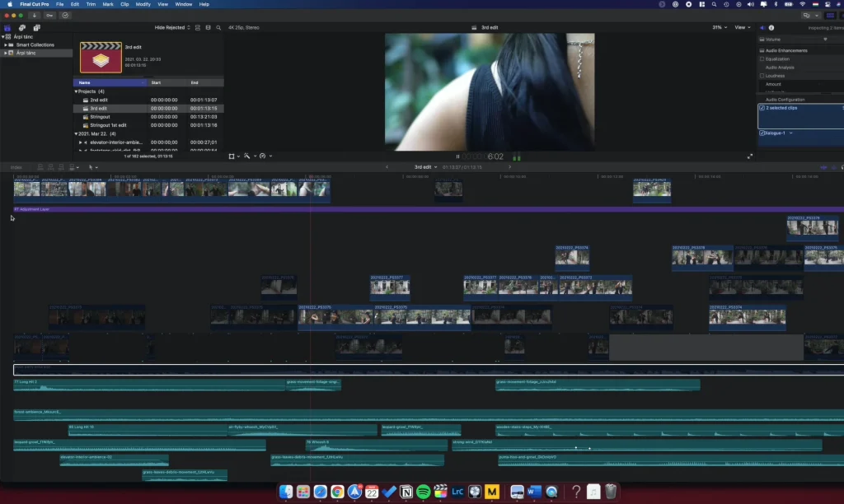Open the Window menu
Image resolution: width=844 pixels, height=504 pixels.
(184, 4)
